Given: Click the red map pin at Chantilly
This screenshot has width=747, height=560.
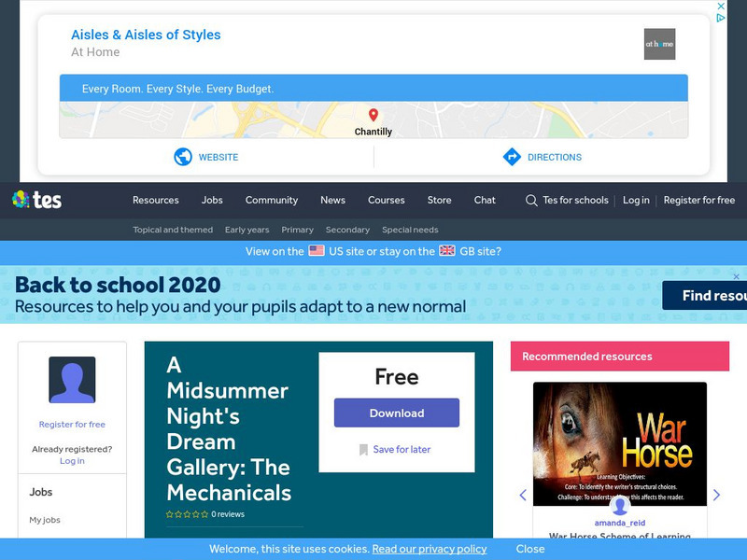Looking at the screenshot, I should click(373, 115).
